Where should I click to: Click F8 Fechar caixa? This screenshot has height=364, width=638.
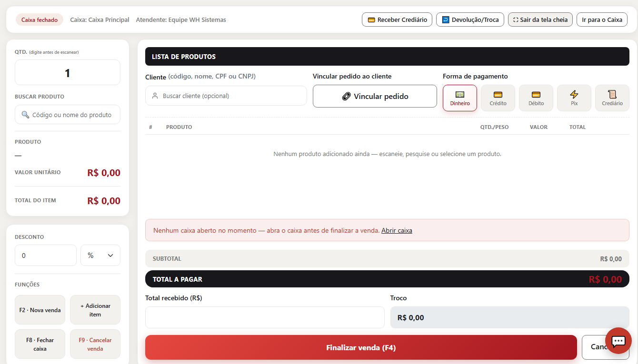pyautogui.click(x=40, y=344)
